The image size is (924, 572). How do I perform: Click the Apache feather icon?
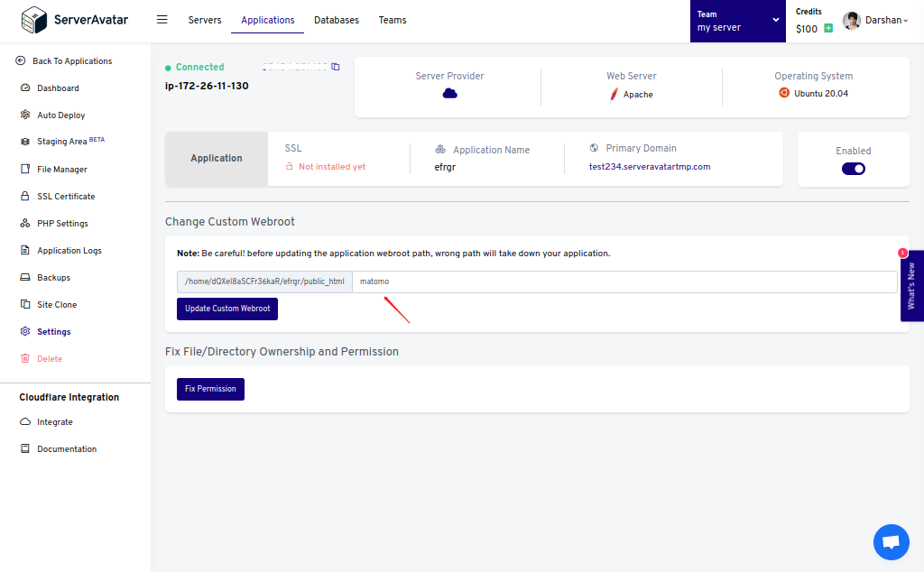click(x=614, y=94)
